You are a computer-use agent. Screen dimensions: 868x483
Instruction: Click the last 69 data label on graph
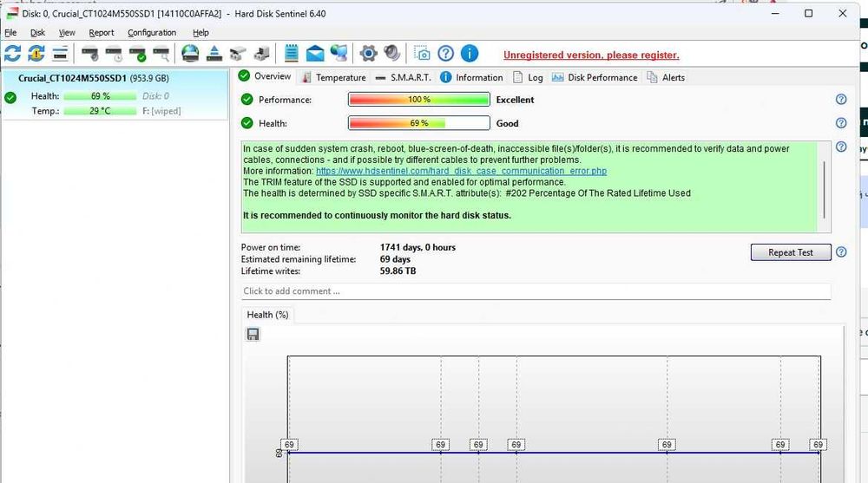tap(818, 444)
